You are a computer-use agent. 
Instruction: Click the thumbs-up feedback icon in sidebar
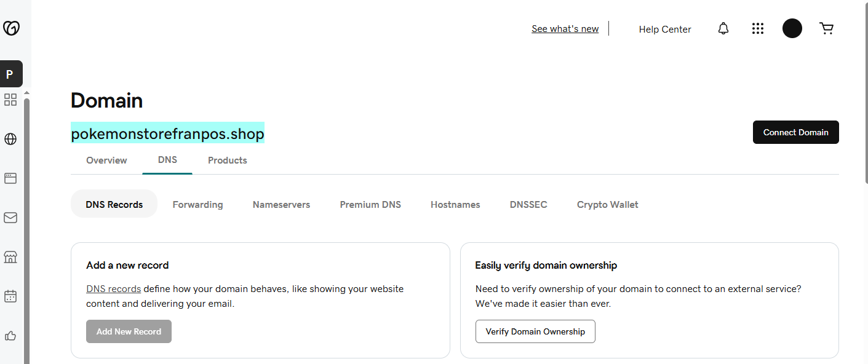[x=10, y=336]
